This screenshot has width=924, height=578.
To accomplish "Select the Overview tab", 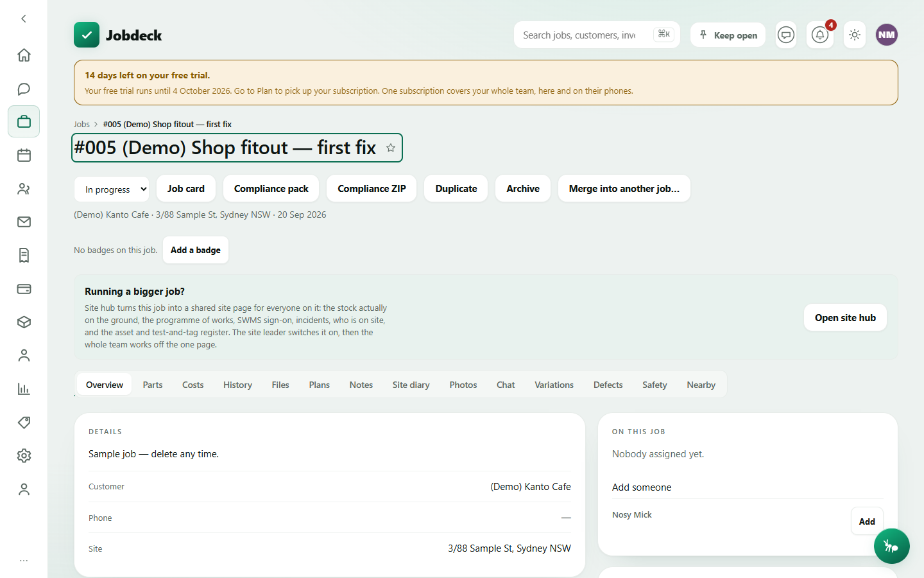I will tap(105, 385).
